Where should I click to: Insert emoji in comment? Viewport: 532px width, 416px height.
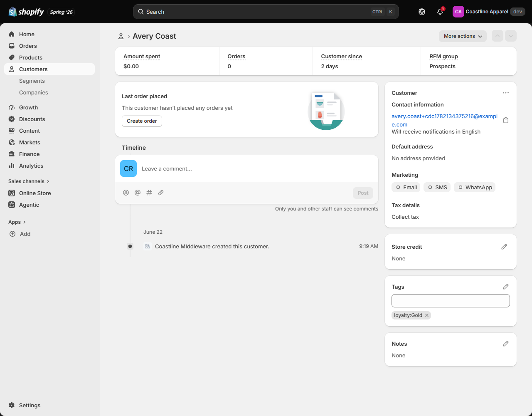click(126, 193)
